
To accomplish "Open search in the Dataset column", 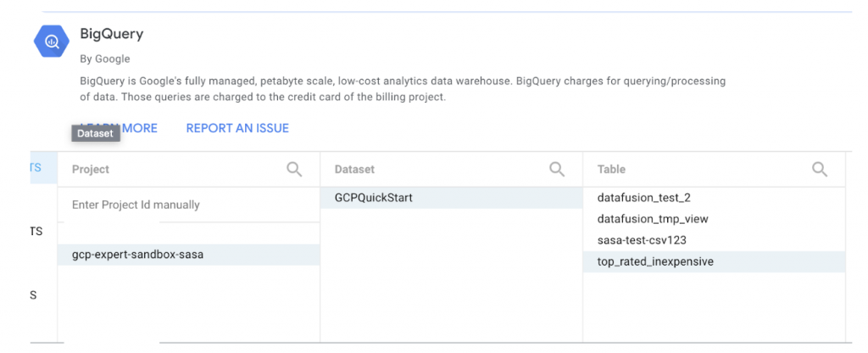I will (x=557, y=170).
